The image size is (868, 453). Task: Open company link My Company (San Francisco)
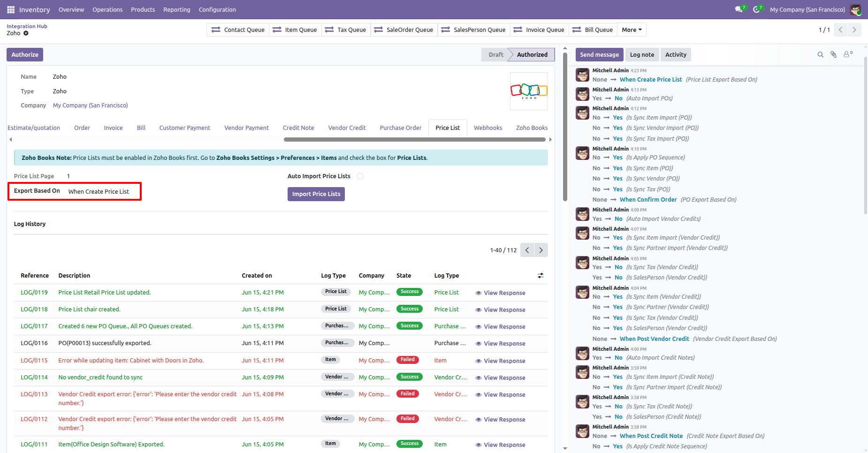[91, 106]
